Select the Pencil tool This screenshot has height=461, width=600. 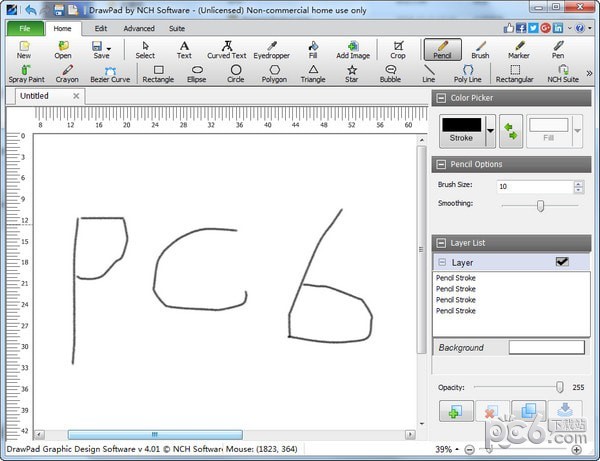(442, 50)
